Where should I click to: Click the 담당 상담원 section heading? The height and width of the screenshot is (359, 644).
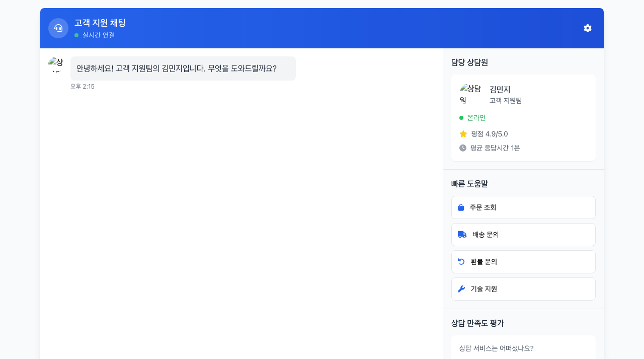click(469, 62)
